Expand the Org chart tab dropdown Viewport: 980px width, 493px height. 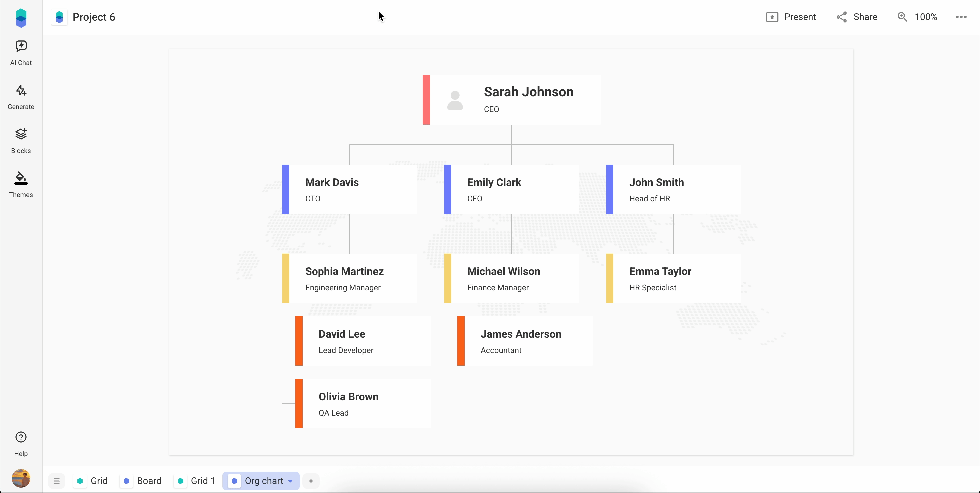pos(291,481)
